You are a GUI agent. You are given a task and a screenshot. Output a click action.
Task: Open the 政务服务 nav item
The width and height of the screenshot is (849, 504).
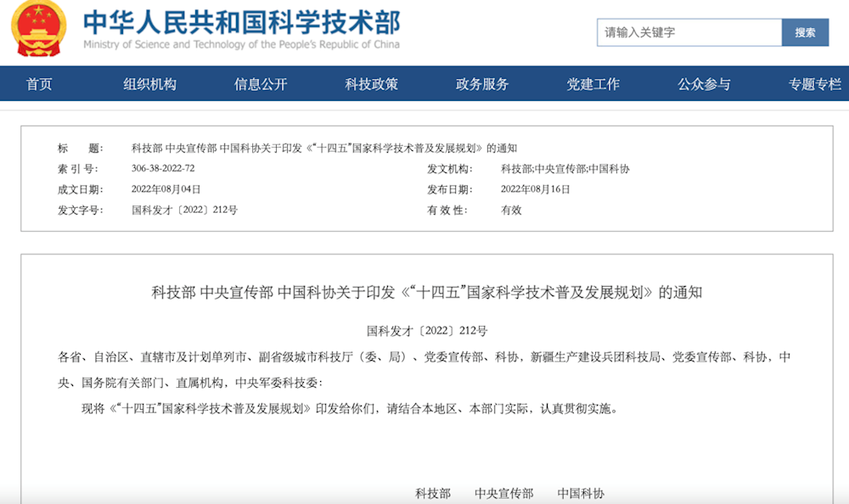point(482,84)
